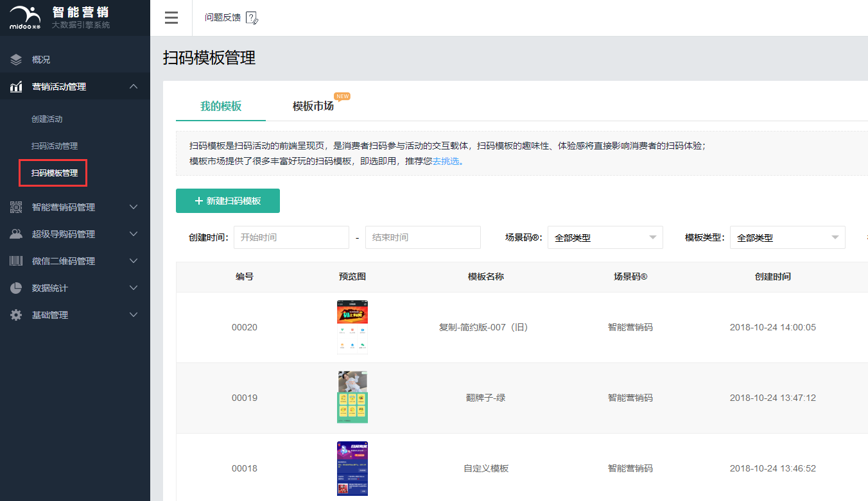Screen dimensions: 868x501
Task: Click the 创建时间 column header
Action: (x=773, y=277)
